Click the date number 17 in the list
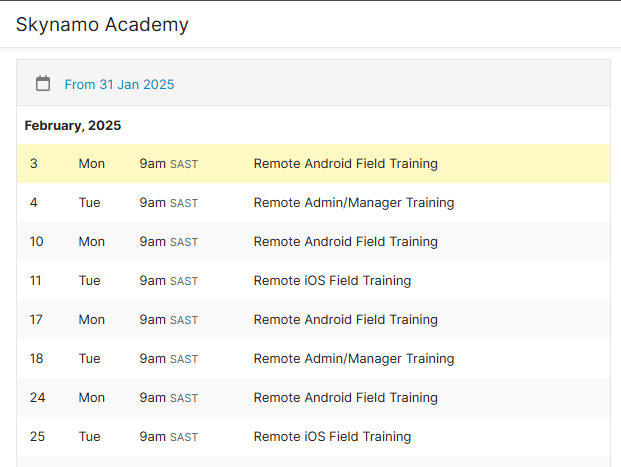 coord(37,320)
